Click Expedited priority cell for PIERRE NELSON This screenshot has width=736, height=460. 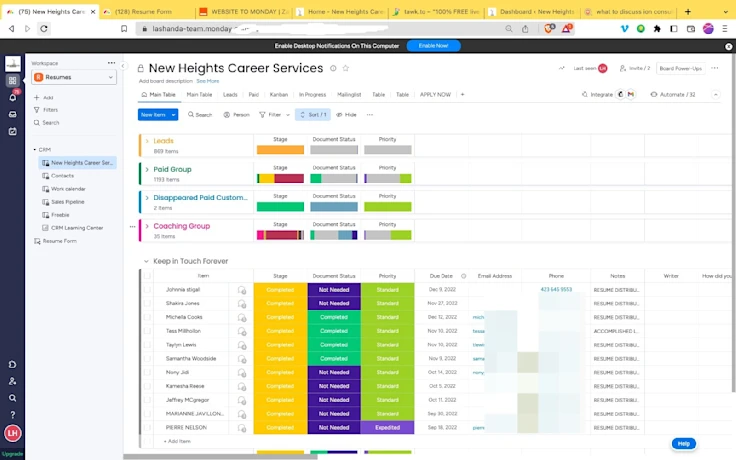coord(387,428)
